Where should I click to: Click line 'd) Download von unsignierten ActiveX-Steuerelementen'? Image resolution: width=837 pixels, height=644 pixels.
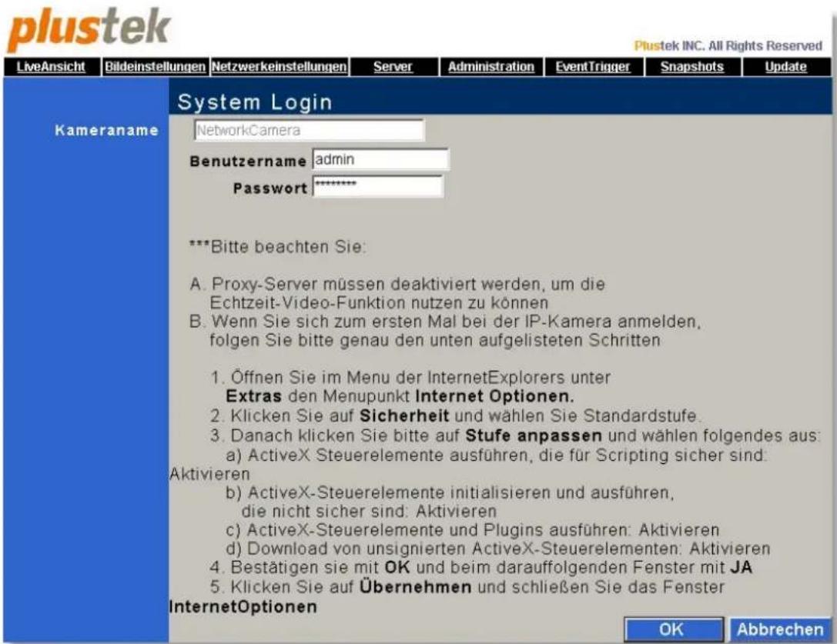pos(498,549)
